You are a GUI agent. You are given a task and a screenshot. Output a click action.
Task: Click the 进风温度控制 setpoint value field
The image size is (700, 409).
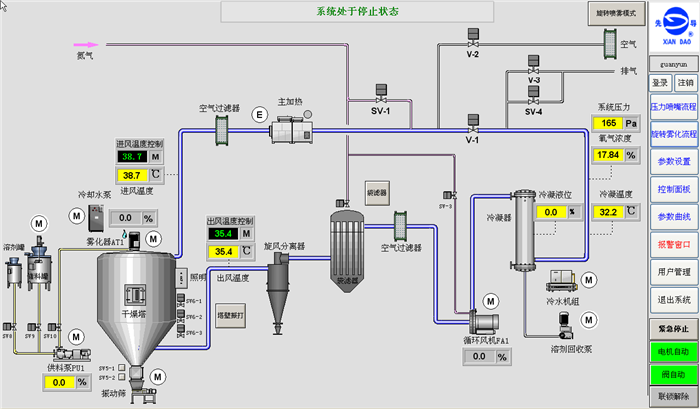pos(132,157)
